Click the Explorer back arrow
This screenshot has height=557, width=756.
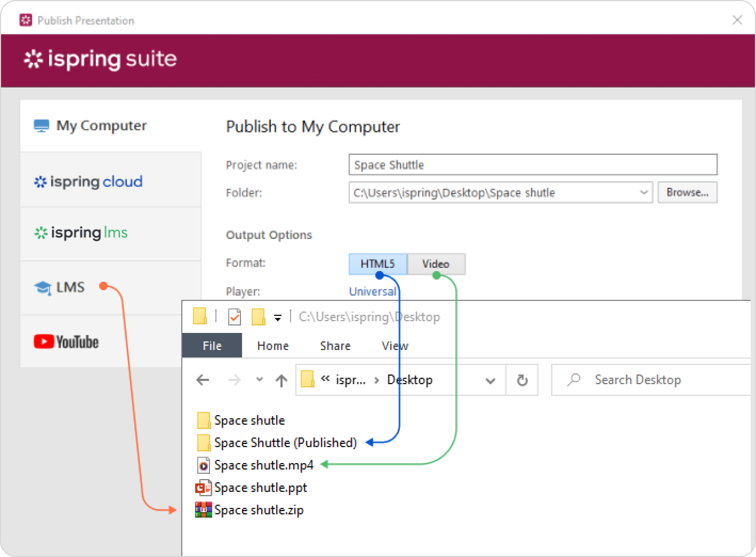203,380
